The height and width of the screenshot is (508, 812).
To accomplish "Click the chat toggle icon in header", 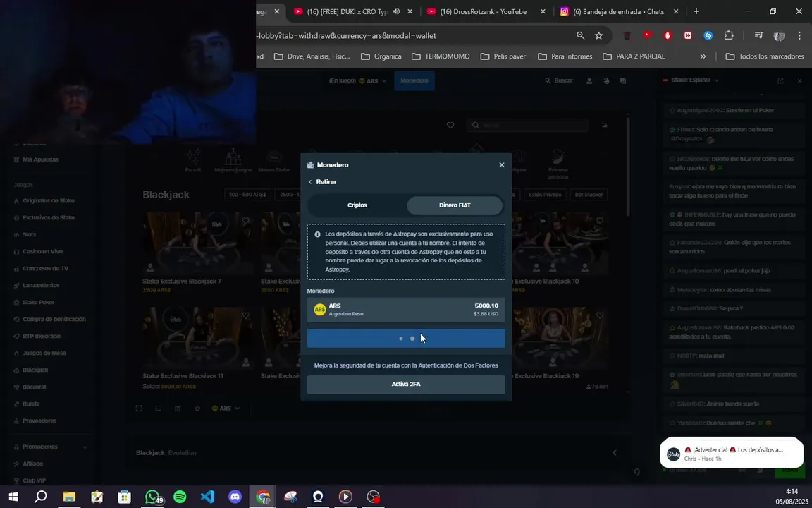I will pyautogui.click(x=623, y=81).
